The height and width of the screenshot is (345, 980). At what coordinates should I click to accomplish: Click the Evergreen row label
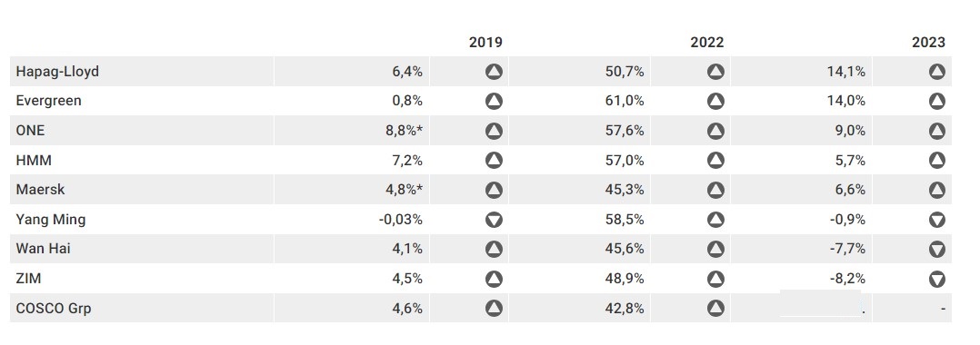point(49,101)
